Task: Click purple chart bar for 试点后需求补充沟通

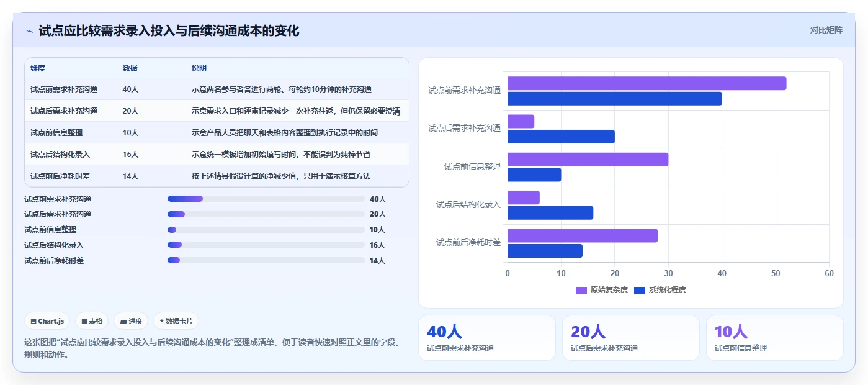Action: coord(521,122)
